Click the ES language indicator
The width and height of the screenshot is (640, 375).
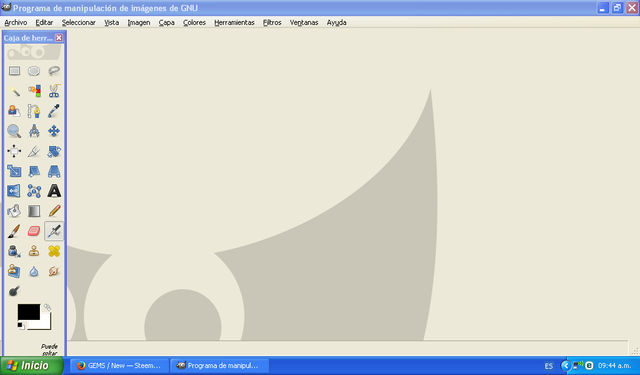pos(549,366)
